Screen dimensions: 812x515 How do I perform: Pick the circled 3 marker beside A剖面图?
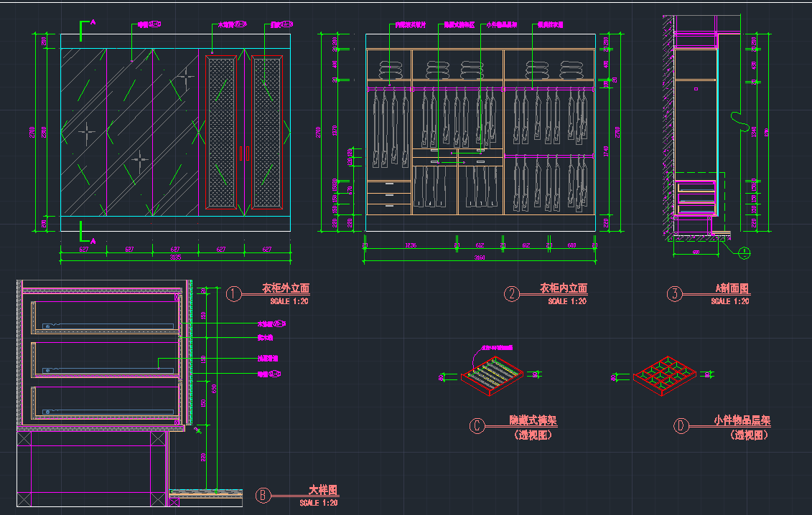[674, 293]
